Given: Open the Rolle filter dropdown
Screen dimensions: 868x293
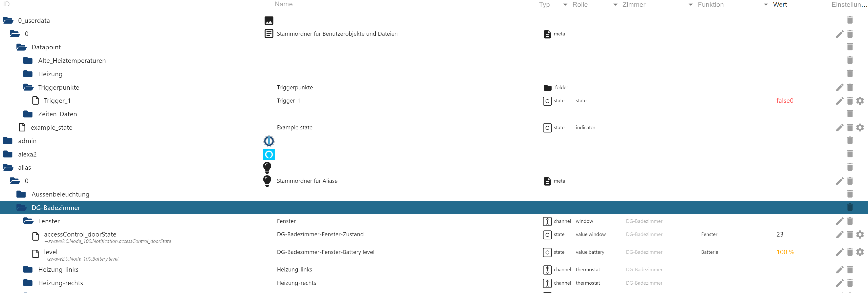Looking at the screenshot, I should [615, 5].
